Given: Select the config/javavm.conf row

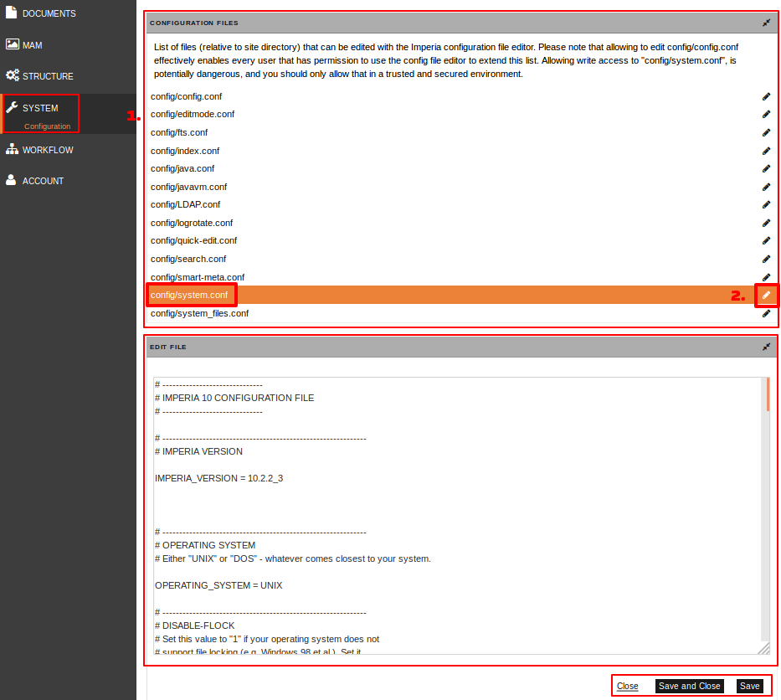Looking at the screenshot, I should click(x=462, y=187).
